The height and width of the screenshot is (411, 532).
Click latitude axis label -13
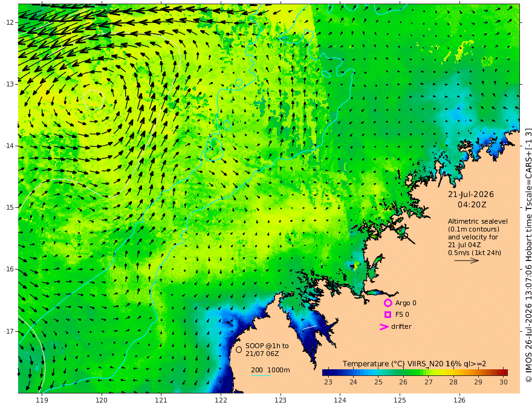pyautogui.click(x=9, y=84)
